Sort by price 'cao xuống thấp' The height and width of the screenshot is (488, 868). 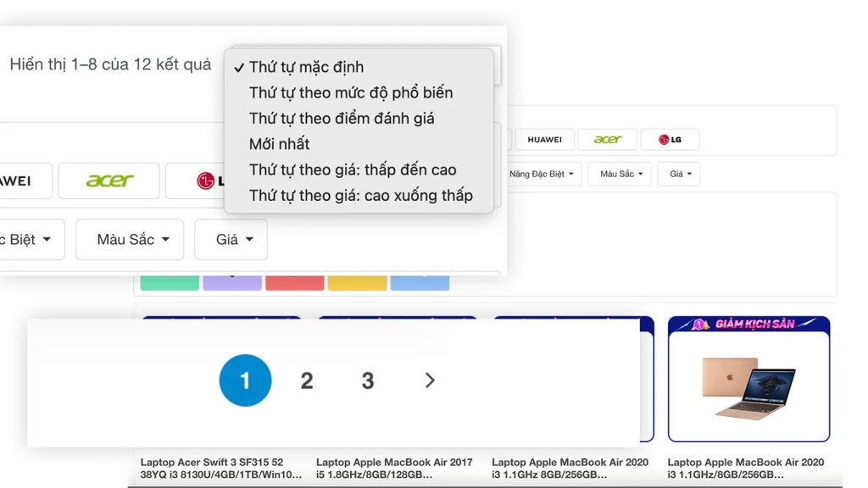point(361,196)
